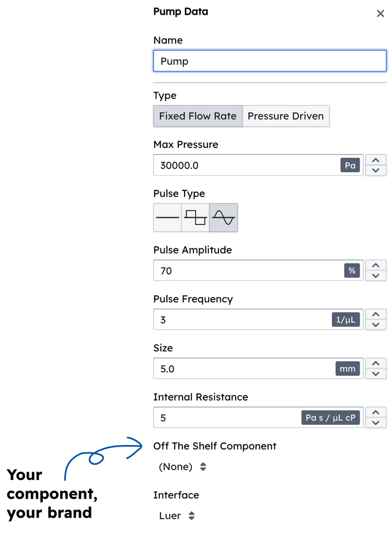Click the mm unit badge for Size
This screenshot has width=392, height=536.
[x=348, y=369]
